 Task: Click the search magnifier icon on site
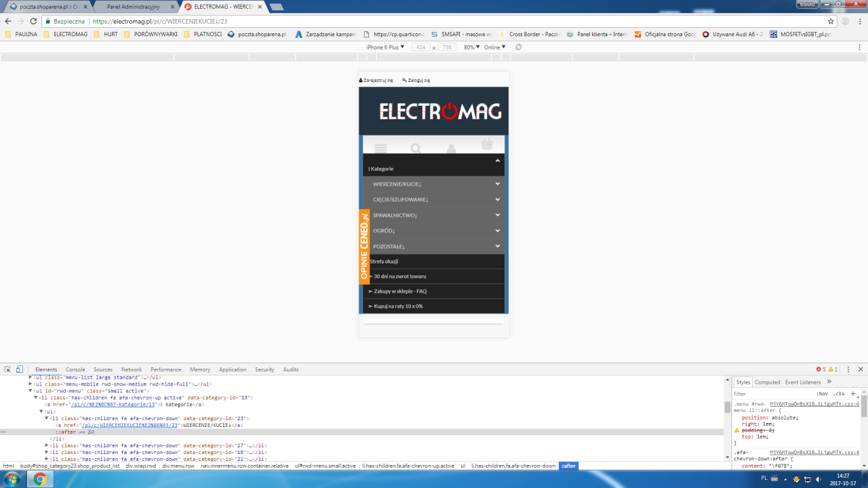[x=416, y=148]
